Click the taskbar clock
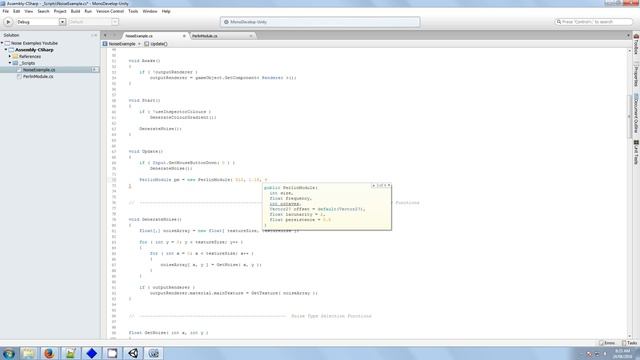 point(623,353)
